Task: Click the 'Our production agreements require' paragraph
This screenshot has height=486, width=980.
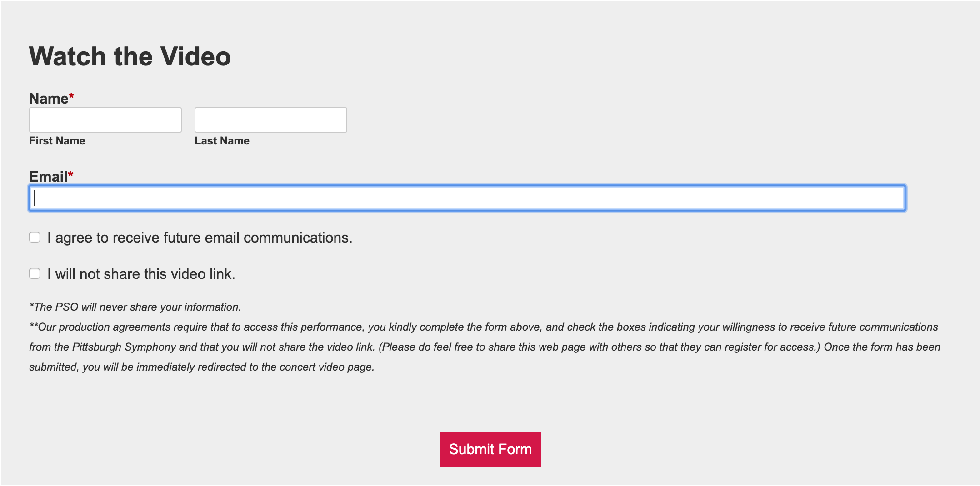Action: (x=485, y=347)
